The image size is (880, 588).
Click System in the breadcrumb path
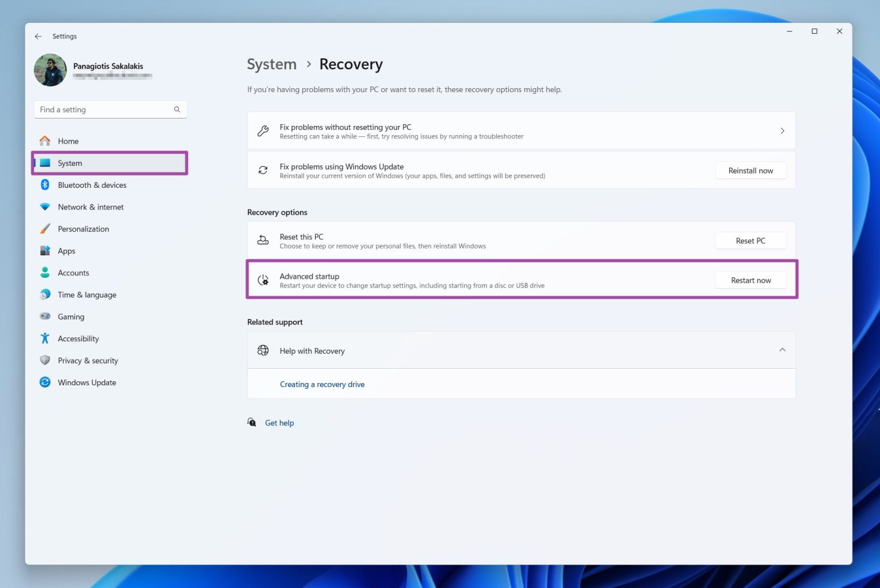click(x=272, y=64)
